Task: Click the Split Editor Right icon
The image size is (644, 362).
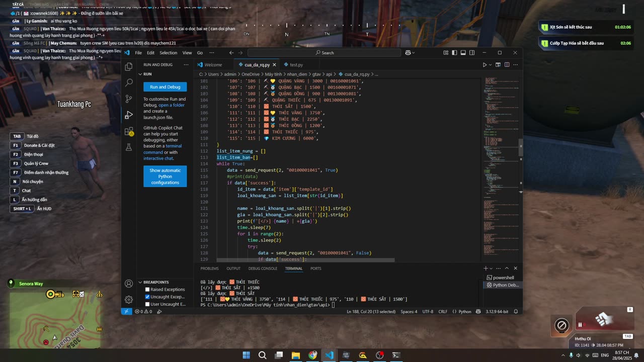Action: 507,65
